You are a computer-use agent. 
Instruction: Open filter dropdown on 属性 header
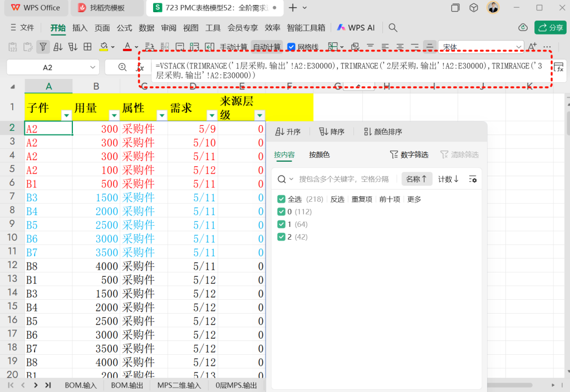(162, 116)
